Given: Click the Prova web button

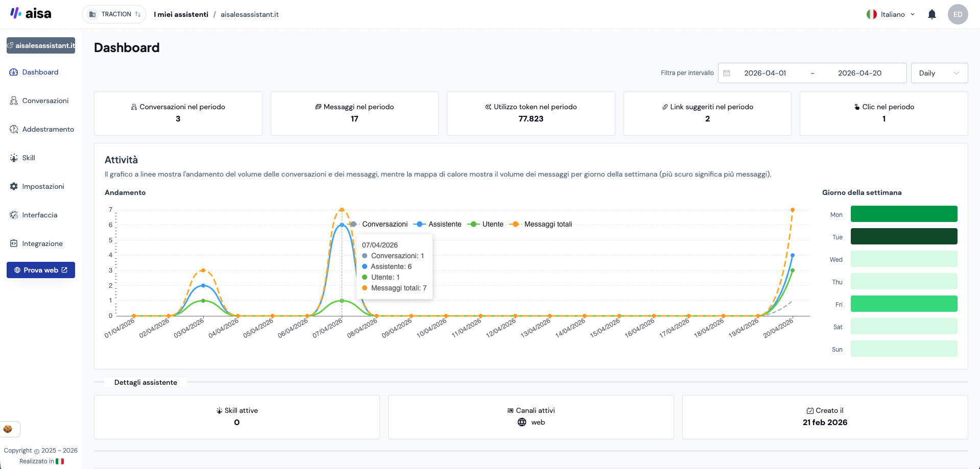Looking at the screenshot, I should [41, 270].
